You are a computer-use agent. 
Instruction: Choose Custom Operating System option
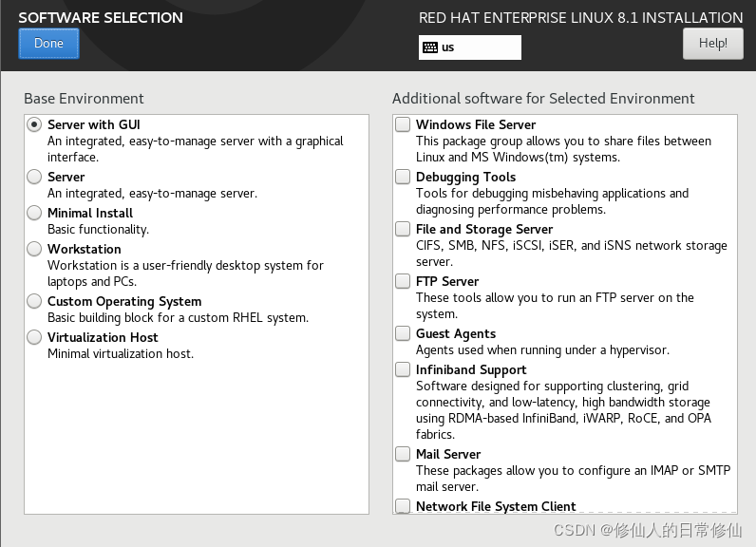(x=34, y=301)
